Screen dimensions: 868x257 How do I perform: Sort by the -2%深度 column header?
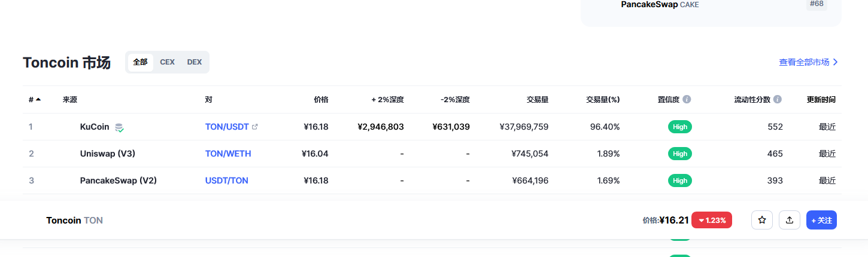(455, 99)
